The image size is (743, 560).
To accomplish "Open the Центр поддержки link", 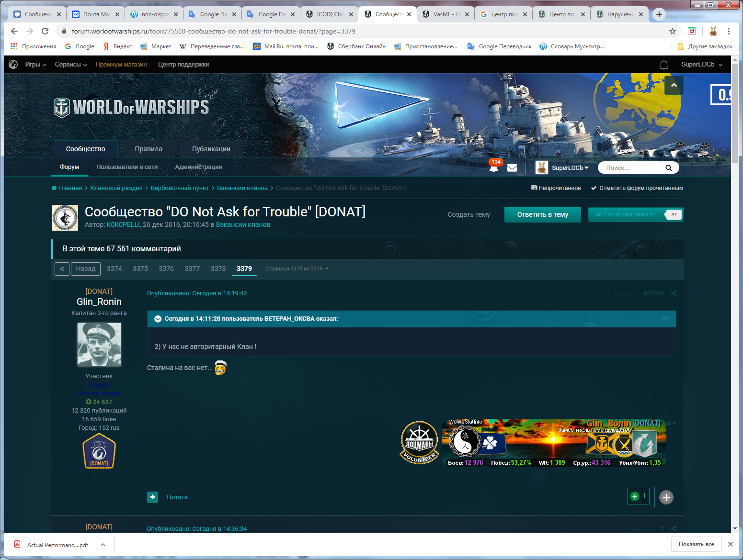I will pyautogui.click(x=183, y=65).
